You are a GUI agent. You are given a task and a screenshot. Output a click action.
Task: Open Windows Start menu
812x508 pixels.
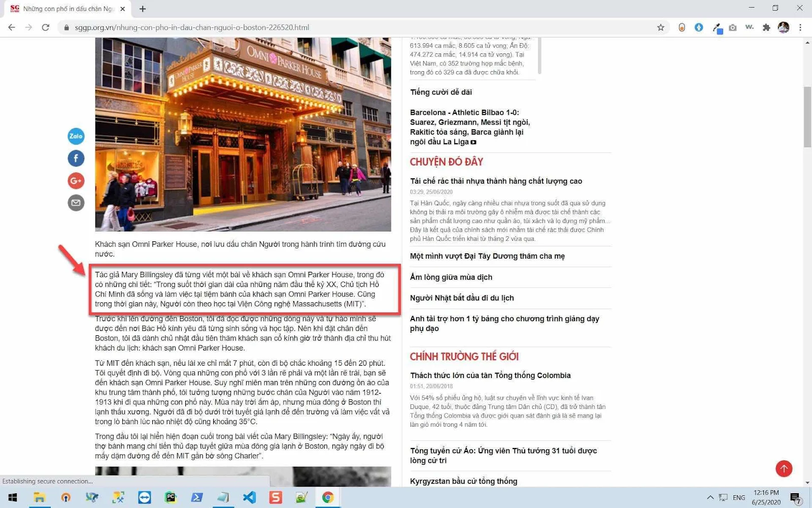click(13, 497)
